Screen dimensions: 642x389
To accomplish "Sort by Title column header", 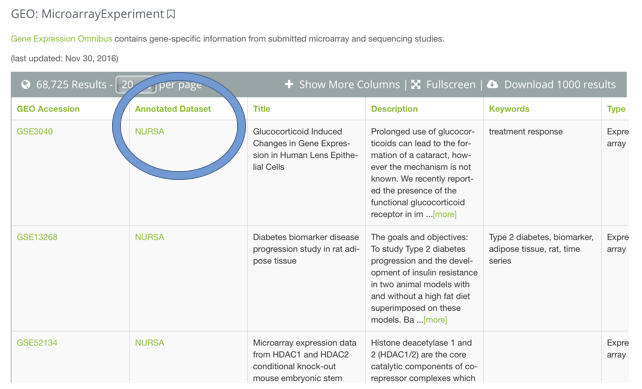I will click(x=262, y=109).
